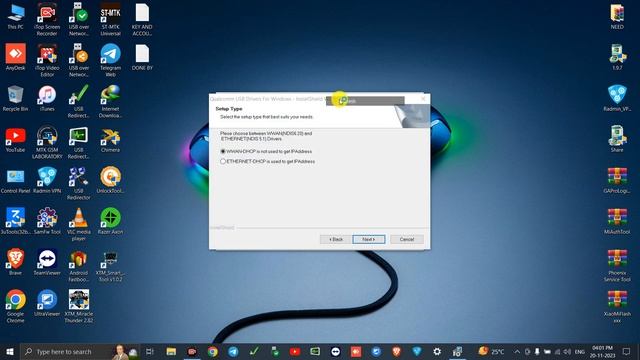Launch Brave browser from desktop
This screenshot has width=640, height=360.
point(16,262)
